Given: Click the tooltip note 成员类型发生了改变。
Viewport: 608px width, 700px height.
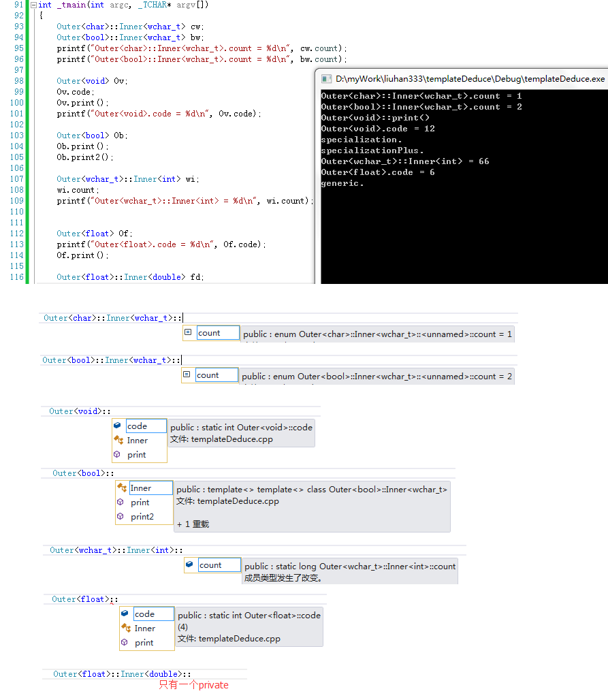Looking at the screenshot, I should point(283,577).
